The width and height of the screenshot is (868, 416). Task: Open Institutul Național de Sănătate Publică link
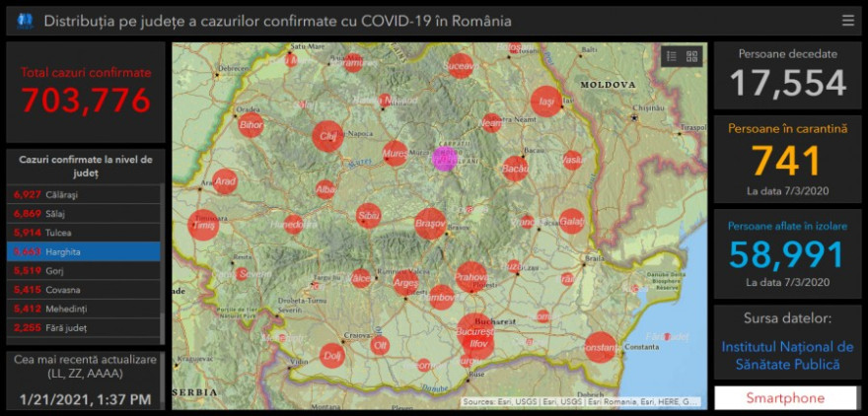point(787,356)
